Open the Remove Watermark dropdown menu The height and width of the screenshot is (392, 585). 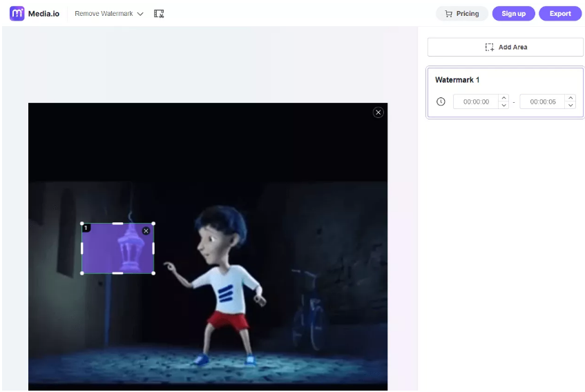(109, 14)
